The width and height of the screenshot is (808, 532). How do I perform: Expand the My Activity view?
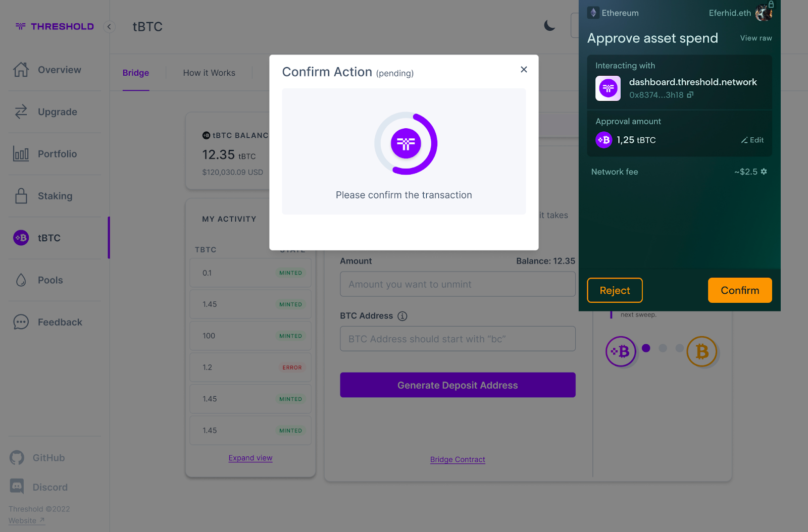tap(250, 458)
